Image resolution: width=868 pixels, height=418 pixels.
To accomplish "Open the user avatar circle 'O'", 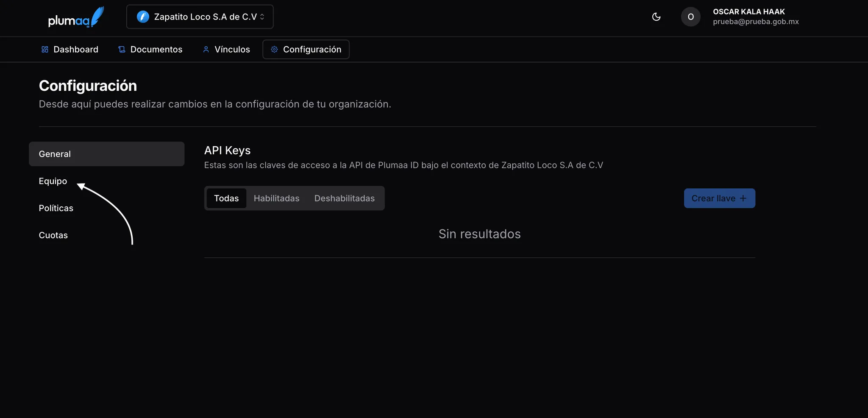I will tap(690, 17).
